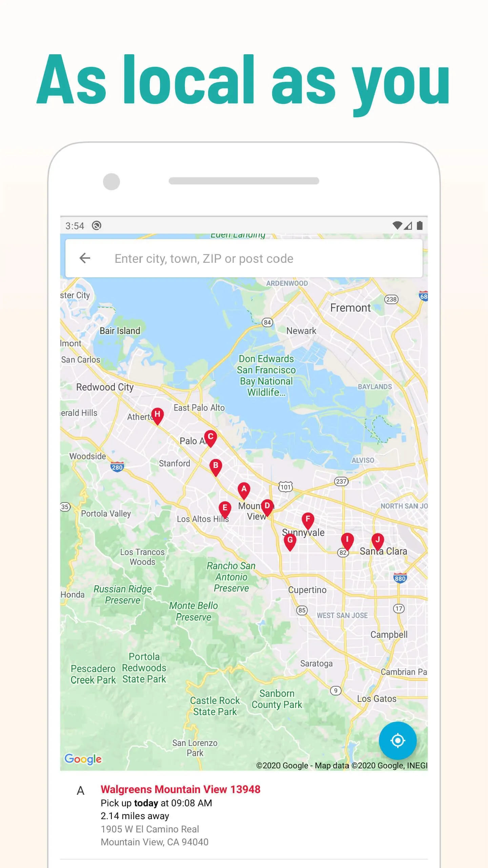Tap cellular signal icon in status bar

(x=408, y=225)
